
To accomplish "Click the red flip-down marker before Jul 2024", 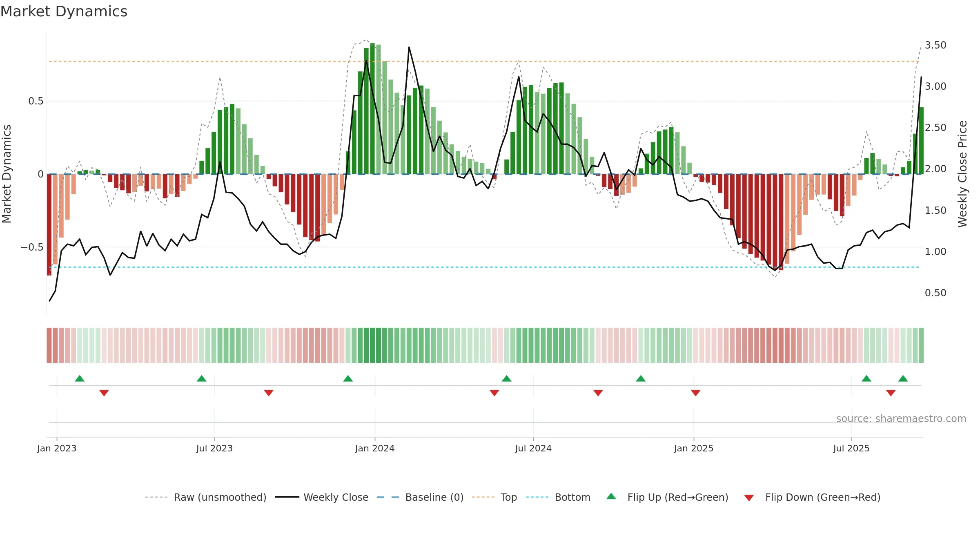I will 494,393.
